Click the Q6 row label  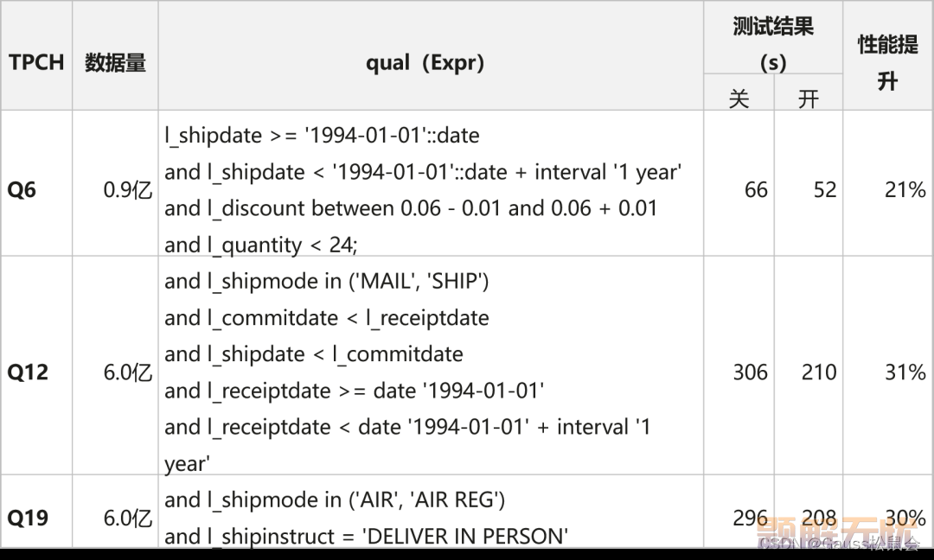pyautogui.click(x=22, y=190)
